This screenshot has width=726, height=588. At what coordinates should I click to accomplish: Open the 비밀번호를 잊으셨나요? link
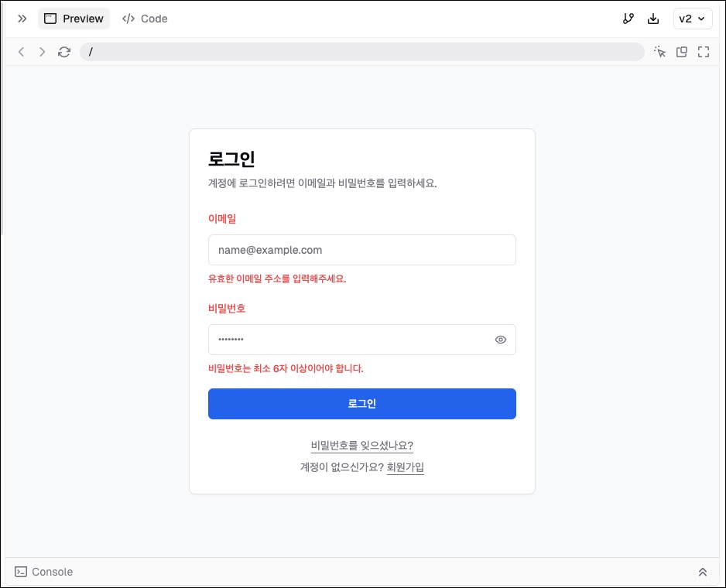pos(361,446)
